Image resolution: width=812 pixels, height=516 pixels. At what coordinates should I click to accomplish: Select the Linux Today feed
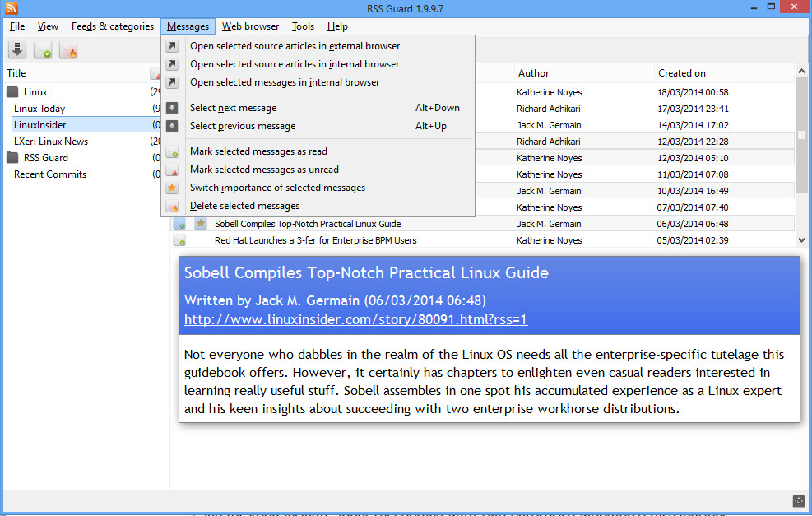39,109
